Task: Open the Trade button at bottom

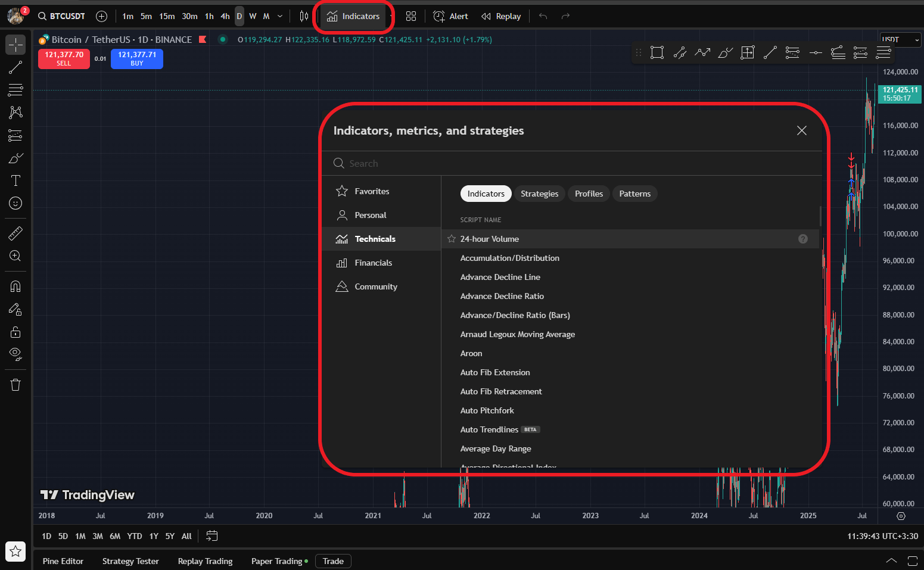Action: click(333, 561)
